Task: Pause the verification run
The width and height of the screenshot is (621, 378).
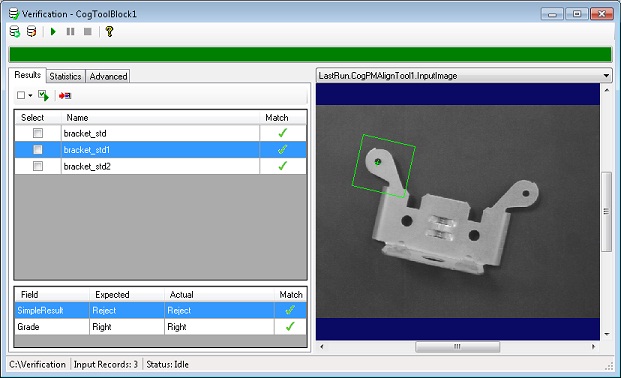Action: pyautogui.click(x=70, y=31)
